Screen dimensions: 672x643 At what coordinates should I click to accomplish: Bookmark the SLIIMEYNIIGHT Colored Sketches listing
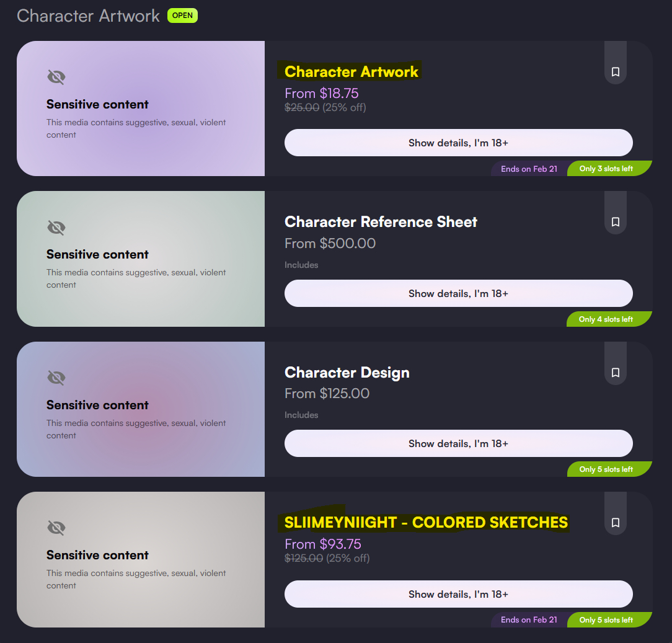tap(615, 523)
